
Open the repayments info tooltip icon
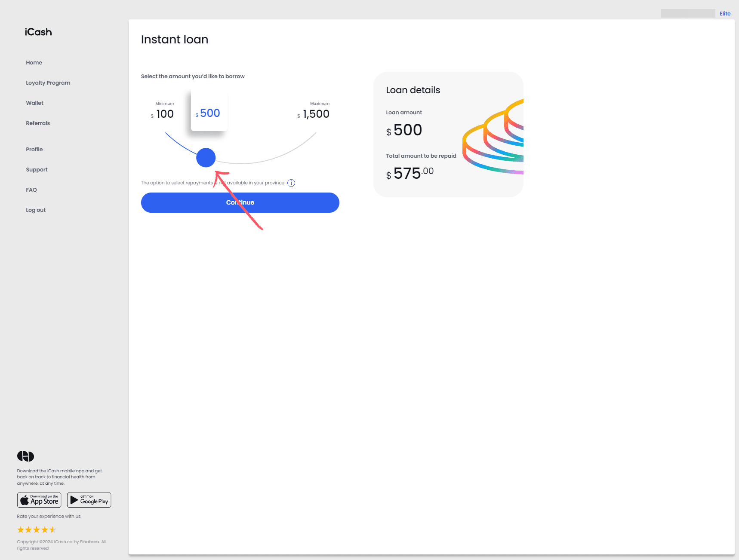click(x=291, y=183)
